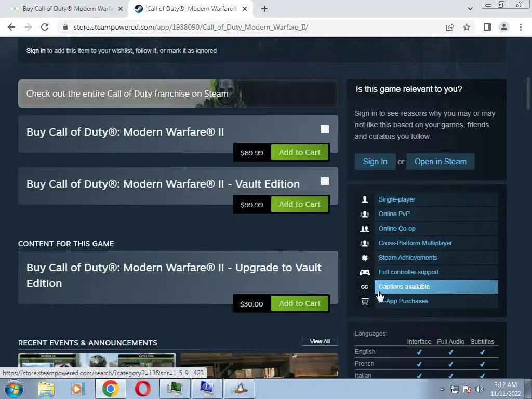Open Windows Explorer from taskbar
Viewport: 532px width, 399px height.
[46, 389]
